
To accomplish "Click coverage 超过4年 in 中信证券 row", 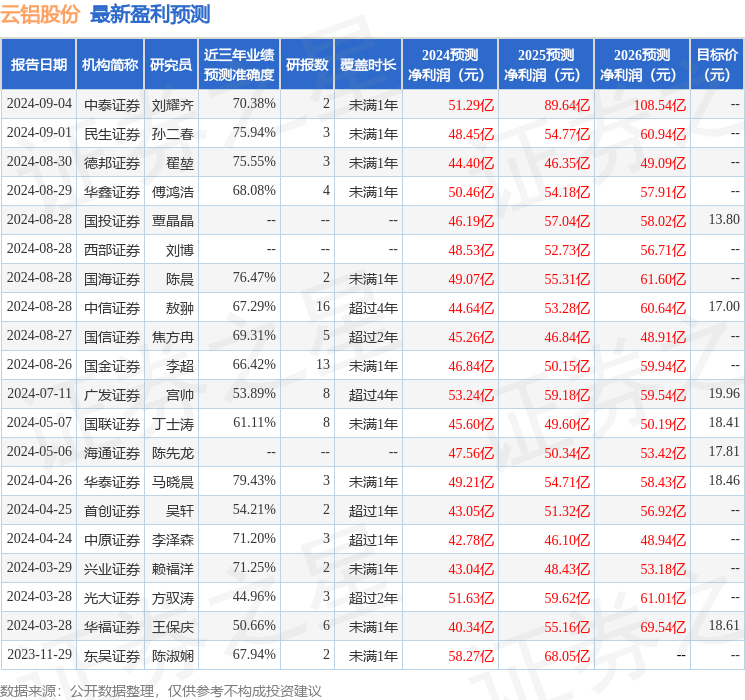I will point(373,308).
